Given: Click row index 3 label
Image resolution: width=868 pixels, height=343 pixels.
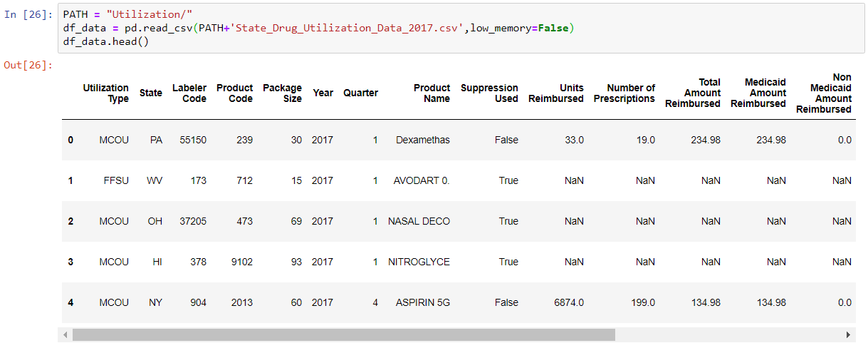Looking at the screenshot, I should coord(70,262).
